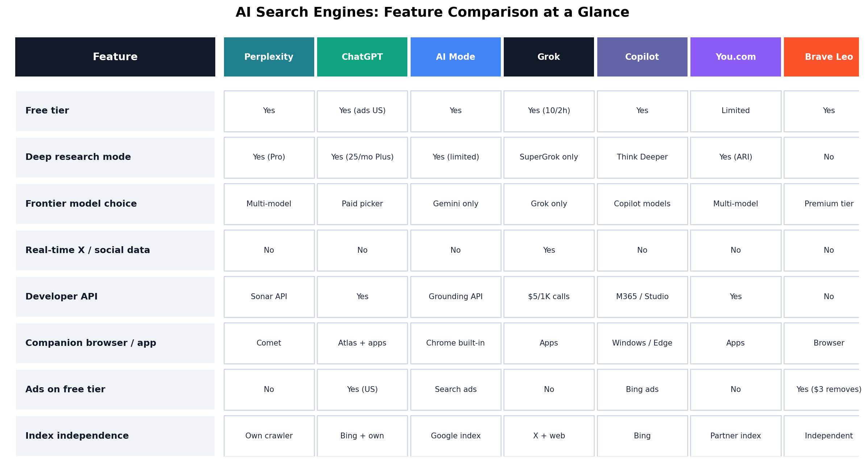This screenshot has height=463, width=868.
Task: Click Perplexity's 'Multi-model' cell
Action: [269, 204]
